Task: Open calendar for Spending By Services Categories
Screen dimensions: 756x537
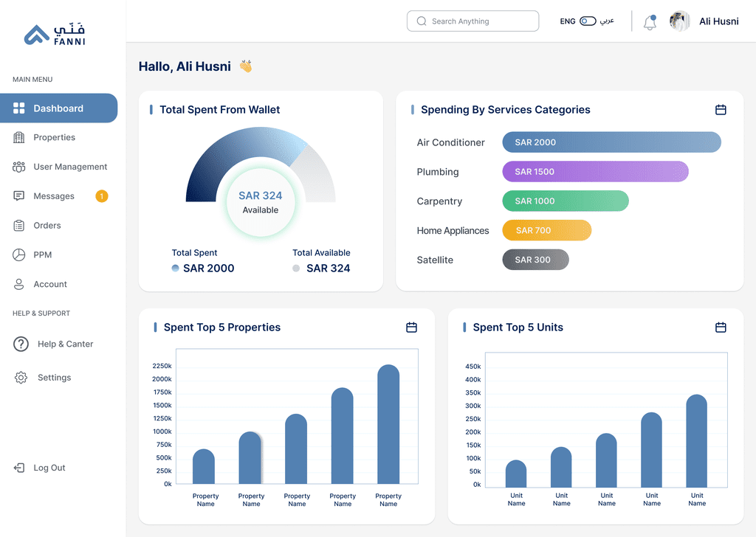Action: click(721, 110)
